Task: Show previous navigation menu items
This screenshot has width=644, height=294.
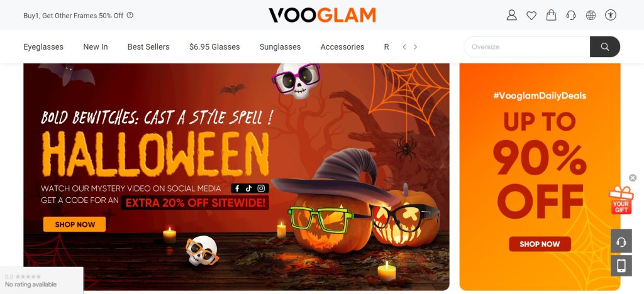Action: pyautogui.click(x=404, y=47)
